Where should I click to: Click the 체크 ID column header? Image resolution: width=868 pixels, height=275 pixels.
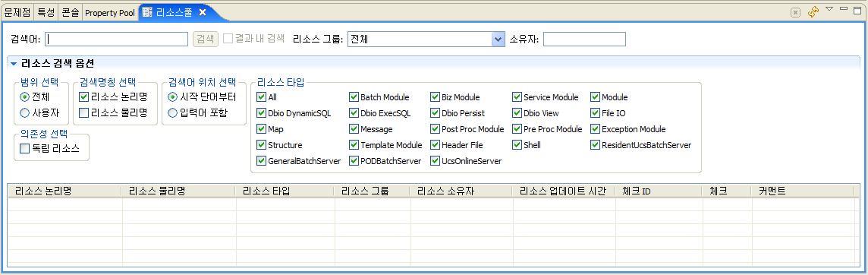[659, 191]
